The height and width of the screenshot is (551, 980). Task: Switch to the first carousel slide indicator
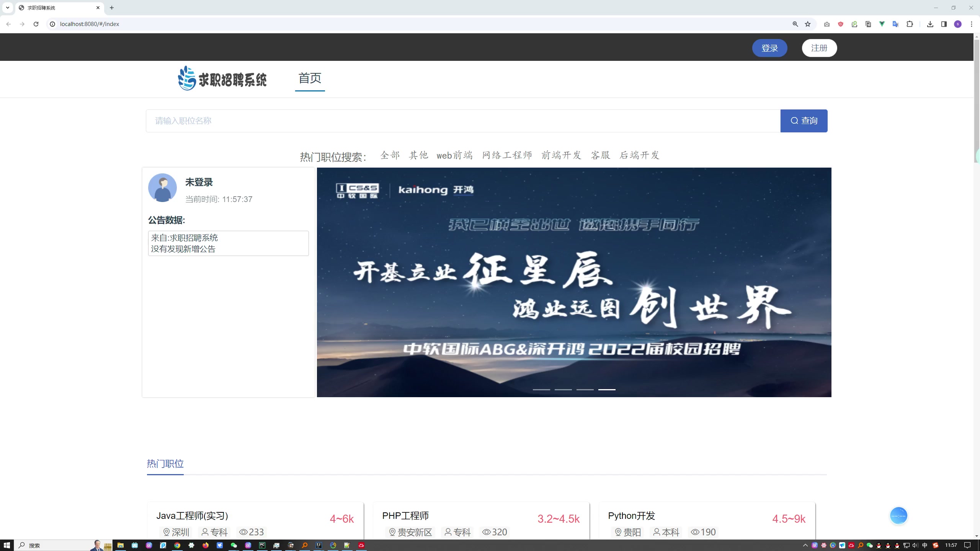click(541, 390)
